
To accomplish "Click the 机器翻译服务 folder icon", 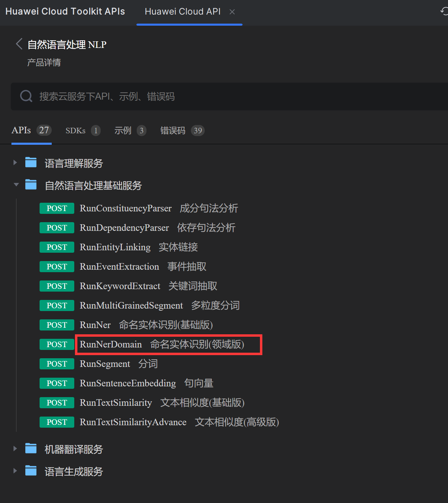I will point(31,448).
